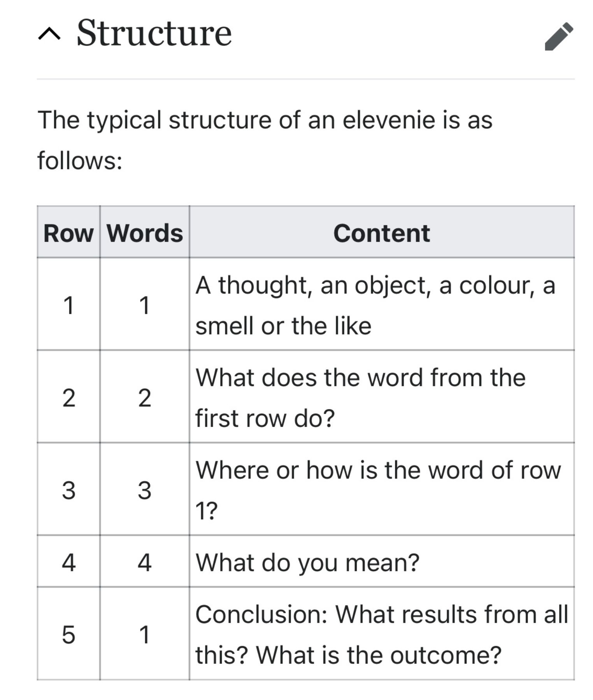
Task: Click the Words count cell in row 2
Action: coord(144,397)
